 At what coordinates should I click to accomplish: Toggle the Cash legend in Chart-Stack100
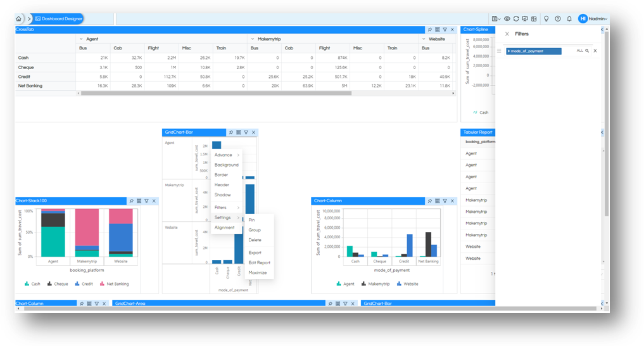[x=32, y=284]
